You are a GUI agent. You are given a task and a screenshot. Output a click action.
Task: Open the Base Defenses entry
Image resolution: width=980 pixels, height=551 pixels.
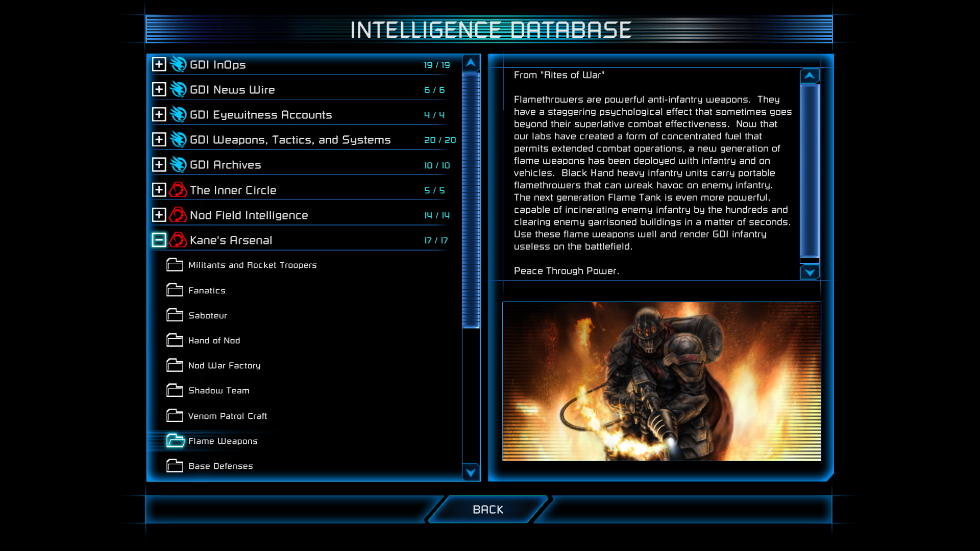(220, 466)
